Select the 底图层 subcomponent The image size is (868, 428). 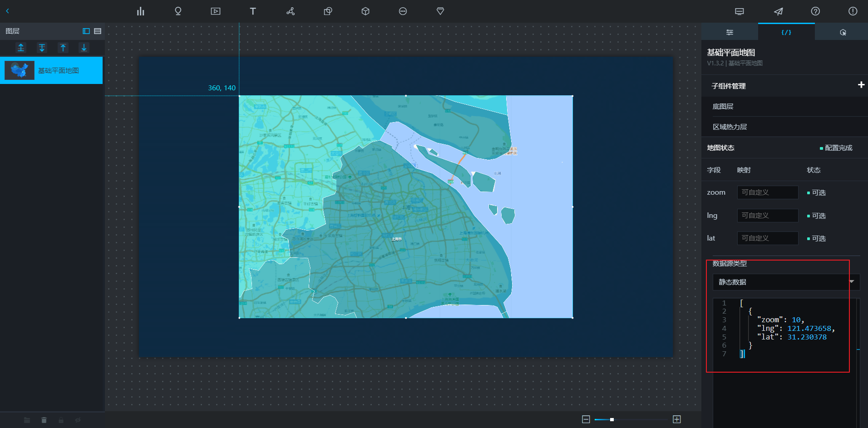click(x=723, y=107)
